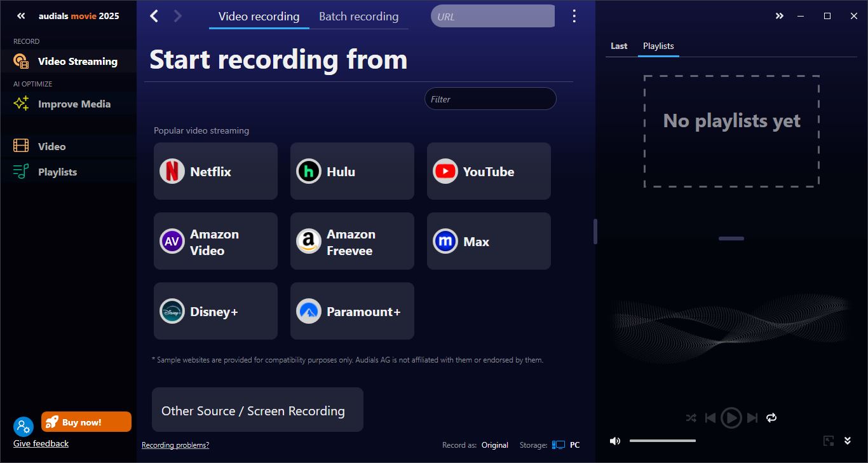Image resolution: width=868 pixels, height=463 pixels.
Task: Click the Improve Media sparkle icon
Action: pos(21,104)
